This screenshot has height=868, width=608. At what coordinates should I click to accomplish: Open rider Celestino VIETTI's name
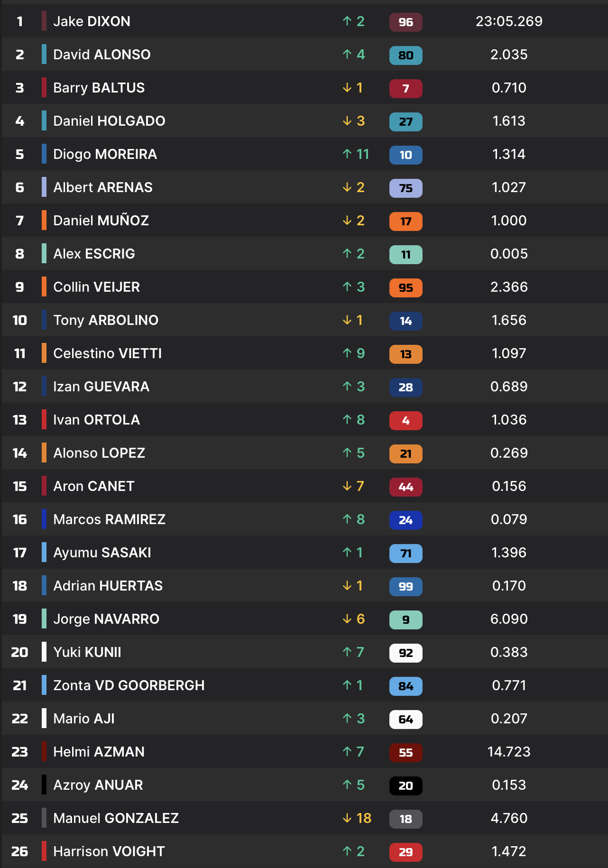[107, 353]
